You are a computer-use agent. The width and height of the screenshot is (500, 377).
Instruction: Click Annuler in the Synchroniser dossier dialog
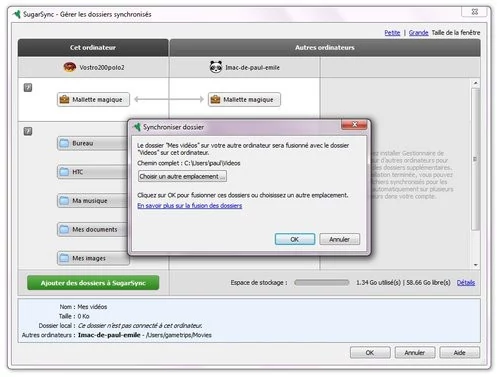coord(340,239)
